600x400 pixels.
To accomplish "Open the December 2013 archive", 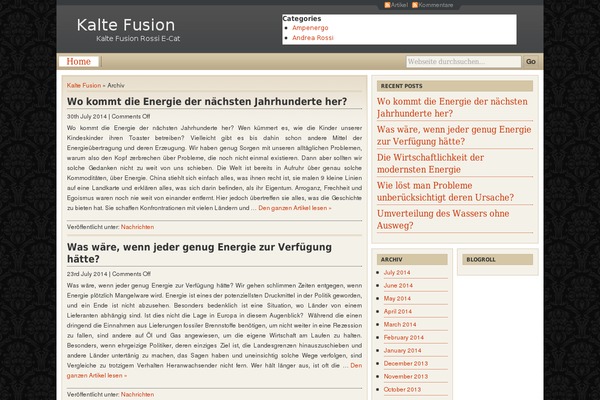I will pos(406,364).
